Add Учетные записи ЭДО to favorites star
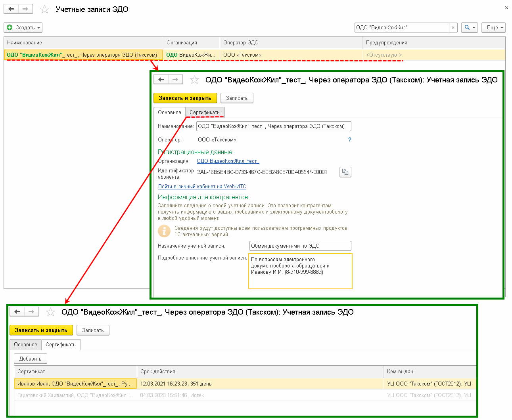The width and height of the screenshot is (512, 420). [x=44, y=9]
